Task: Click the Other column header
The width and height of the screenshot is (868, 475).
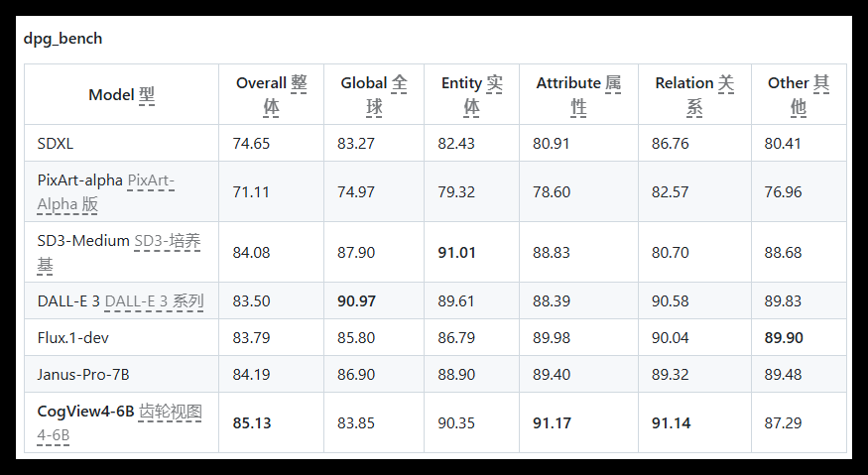Action: [x=799, y=94]
